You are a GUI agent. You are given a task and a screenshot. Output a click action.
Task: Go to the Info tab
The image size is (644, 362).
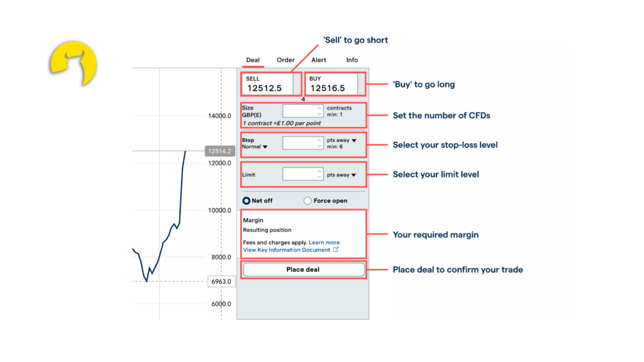[x=352, y=60]
